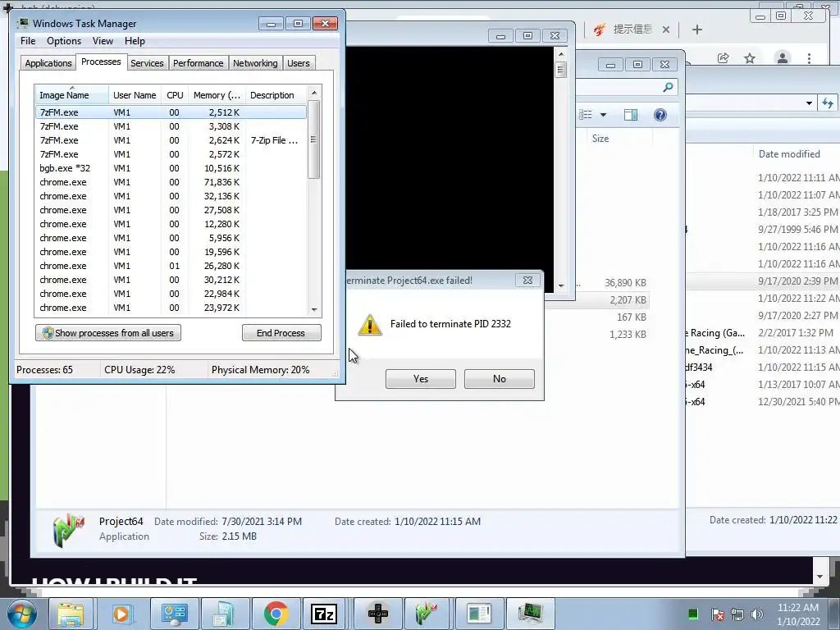The width and height of the screenshot is (840, 630).
Task: Expand the address bar history dropdown arrow
Action: pyautogui.click(x=809, y=103)
